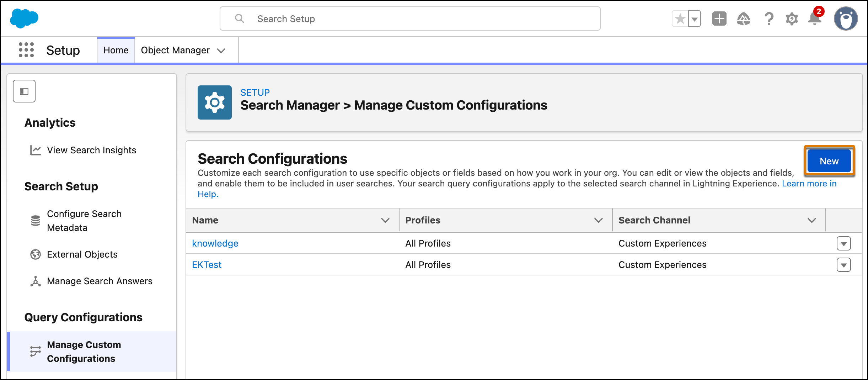Image resolution: width=868 pixels, height=380 pixels.
Task: Switch to the Home tab
Action: click(x=116, y=50)
